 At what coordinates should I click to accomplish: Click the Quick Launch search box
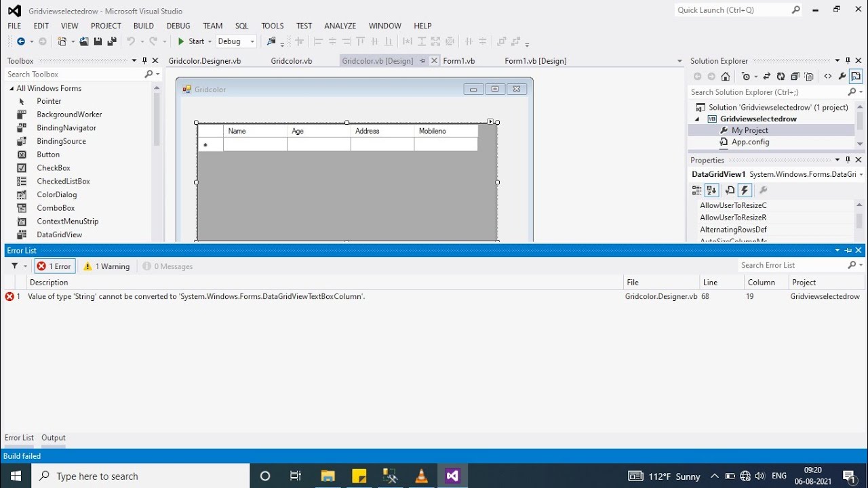[x=734, y=10]
